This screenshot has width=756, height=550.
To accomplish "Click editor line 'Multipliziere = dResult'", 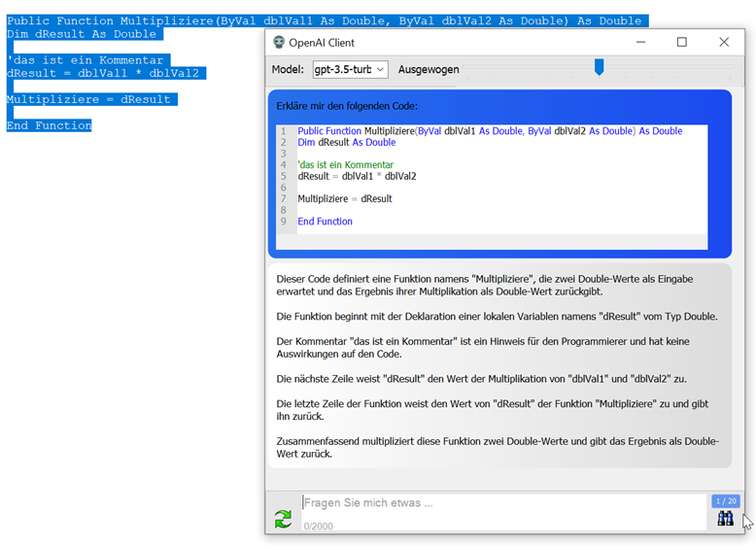I will pos(91,99).
